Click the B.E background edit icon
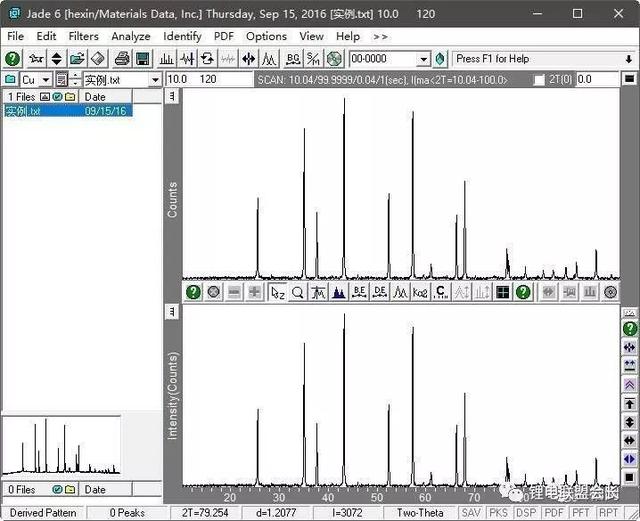The image size is (640, 521). [359, 292]
